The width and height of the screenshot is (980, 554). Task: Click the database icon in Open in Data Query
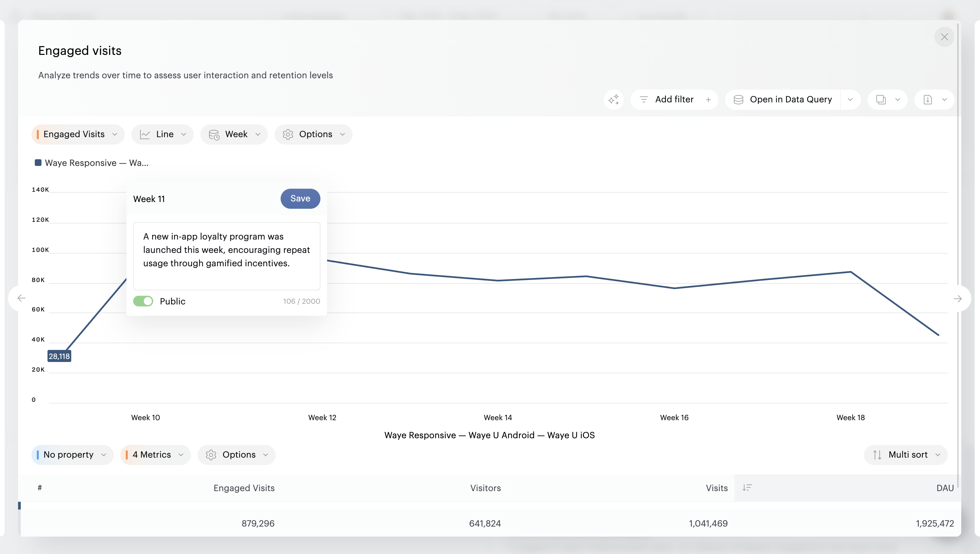point(738,100)
